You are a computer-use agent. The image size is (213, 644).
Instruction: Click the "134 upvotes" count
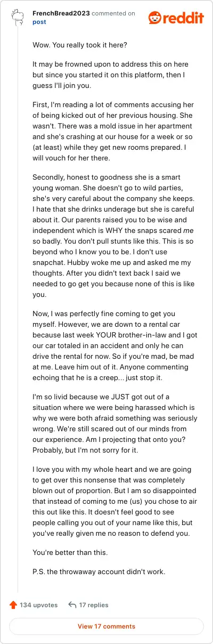(x=38, y=605)
